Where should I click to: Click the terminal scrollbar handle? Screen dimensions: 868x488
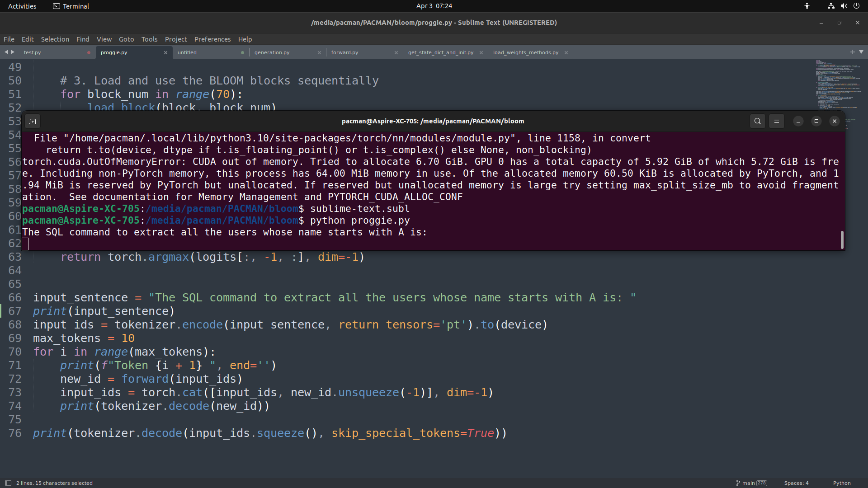(842, 239)
